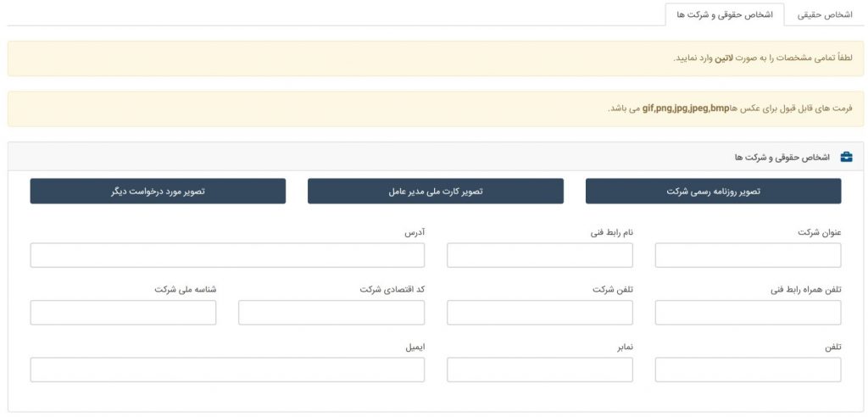Focus the کد اقتصادی شرکت field

click(x=331, y=313)
